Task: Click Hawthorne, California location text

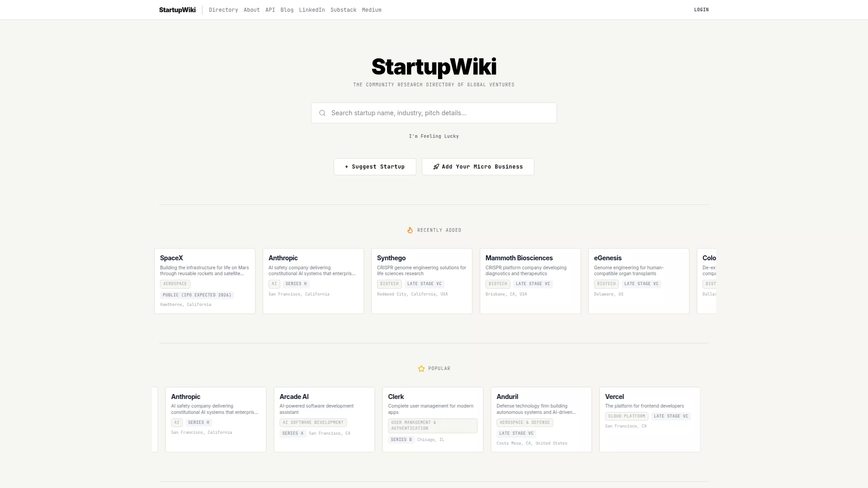Action: (185, 305)
